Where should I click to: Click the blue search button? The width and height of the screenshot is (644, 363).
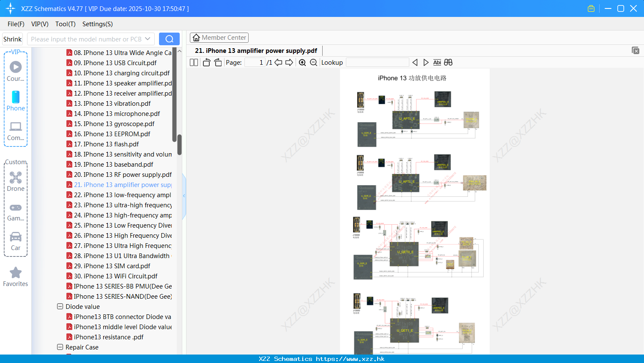tap(169, 39)
